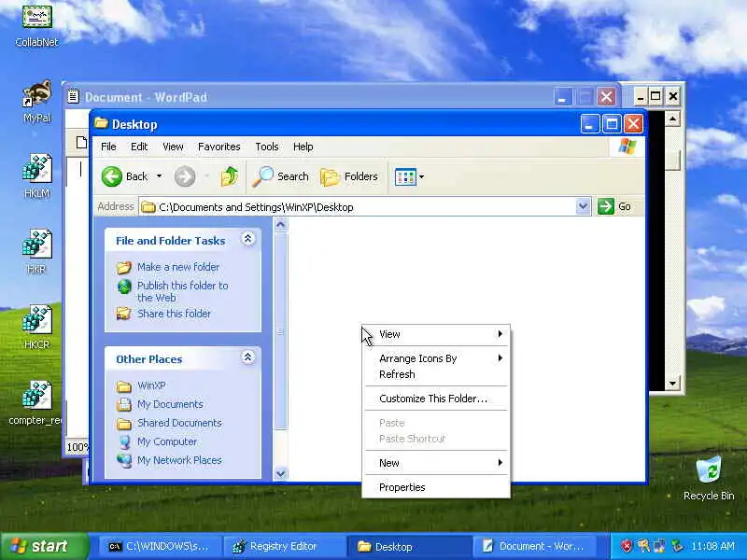
Task: Open the Views icon button
Action: [x=405, y=176]
